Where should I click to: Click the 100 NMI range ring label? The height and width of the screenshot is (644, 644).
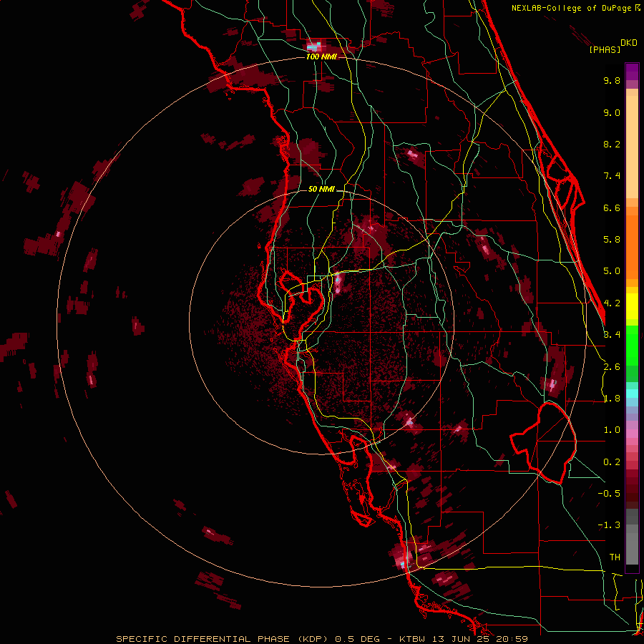point(321,57)
